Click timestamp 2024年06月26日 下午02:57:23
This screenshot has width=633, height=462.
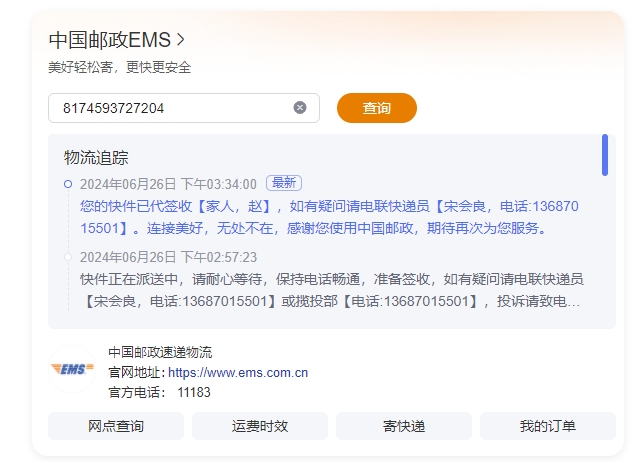pos(168,257)
